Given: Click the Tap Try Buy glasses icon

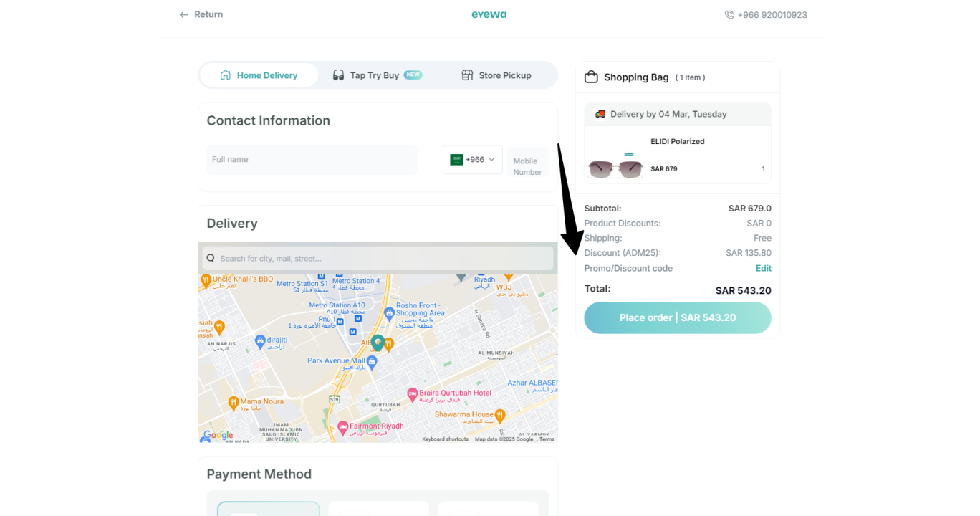Looking at the screenshot, I should (x=339, y=75).
